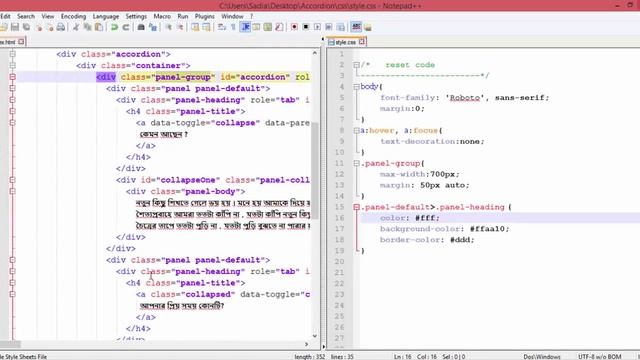Click line number 16 in style.css
The width and height of the screenshot is (640, 360).
pyautogui.click(x=340, y=218)
